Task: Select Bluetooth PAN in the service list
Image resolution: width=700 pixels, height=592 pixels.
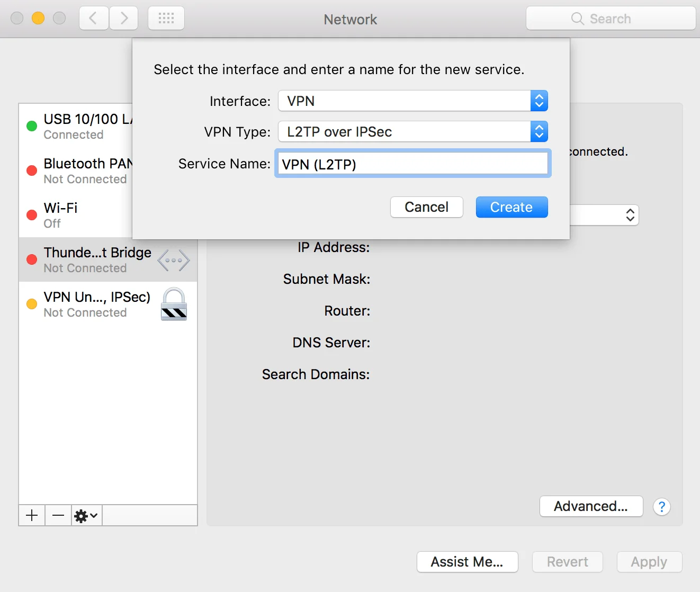Action: point(79,171)
